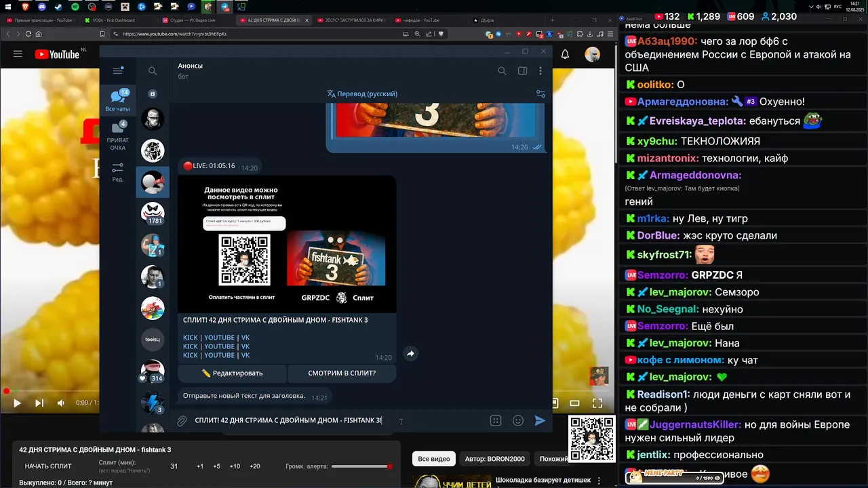The image size is (868, 488).
Task: Click the forward arrow beside the message
Action: (410, 353)
